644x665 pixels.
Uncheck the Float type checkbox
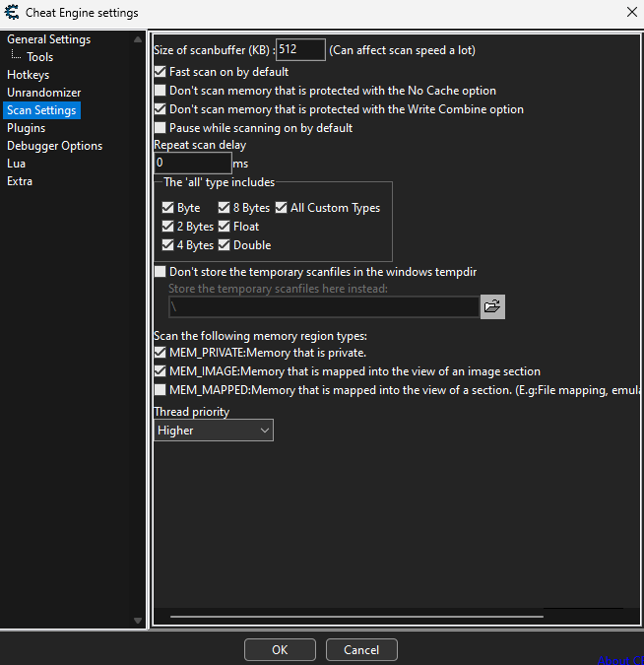pyautogui.click(x=224, y=226)
